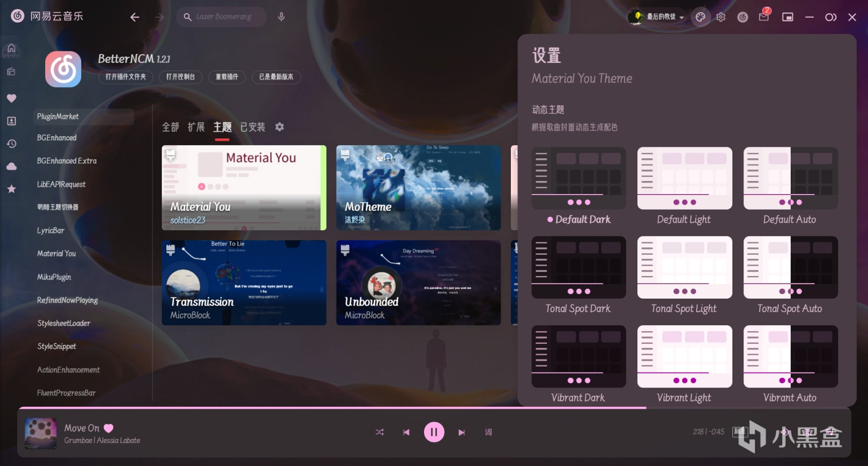Open favorites star in the sidebar

[12, 189]
